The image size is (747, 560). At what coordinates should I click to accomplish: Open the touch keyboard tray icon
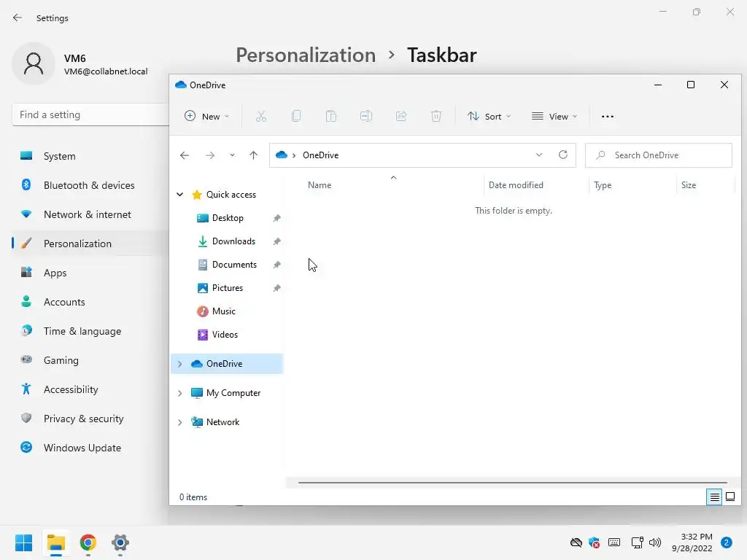click(x=614, y=542)
